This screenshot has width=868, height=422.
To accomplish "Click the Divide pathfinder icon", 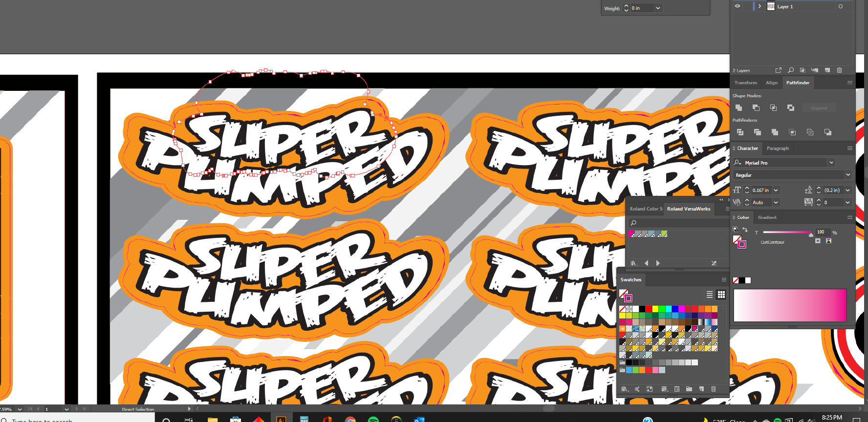I will point(740,132).
